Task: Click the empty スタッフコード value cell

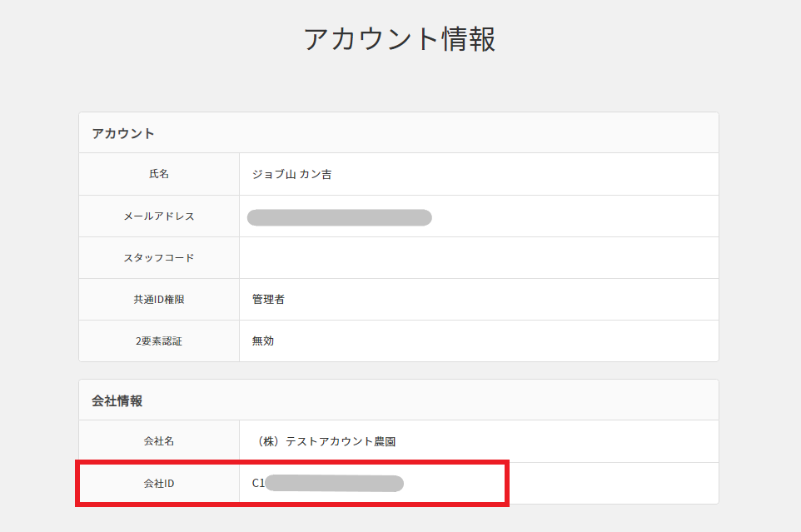Action: pos(479,258)
